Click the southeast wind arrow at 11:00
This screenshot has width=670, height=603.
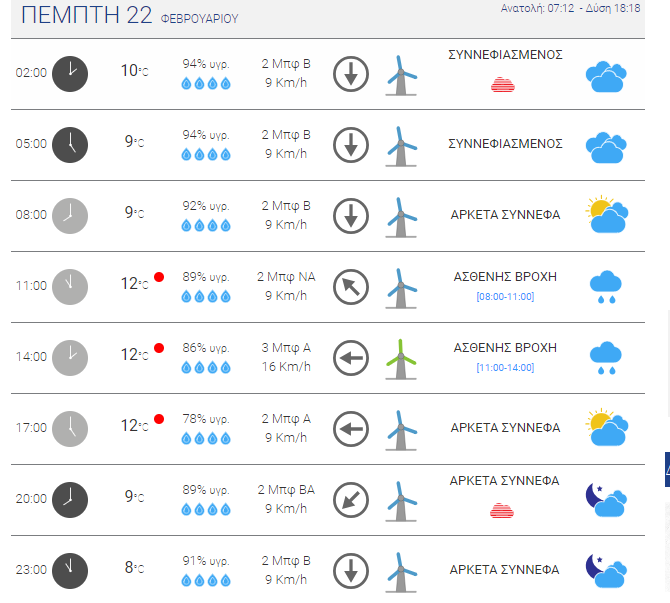click(351, 287)
